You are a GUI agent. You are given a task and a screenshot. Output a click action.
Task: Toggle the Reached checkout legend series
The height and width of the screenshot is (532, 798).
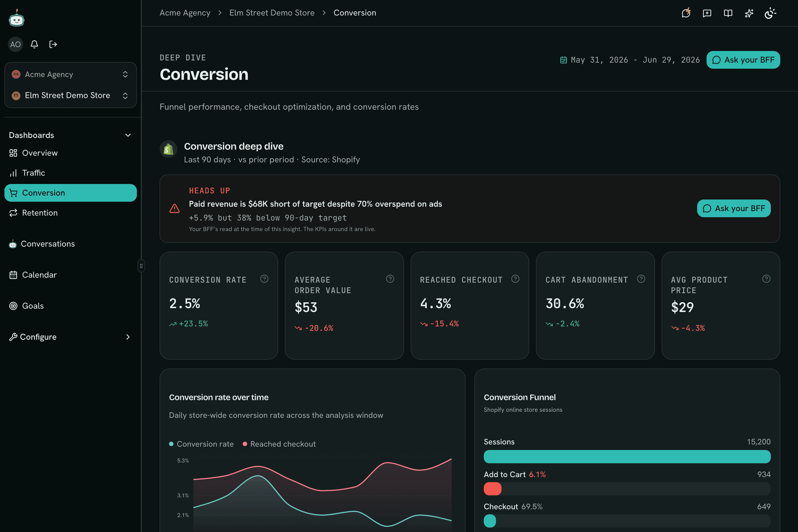[x=279, y=444]
